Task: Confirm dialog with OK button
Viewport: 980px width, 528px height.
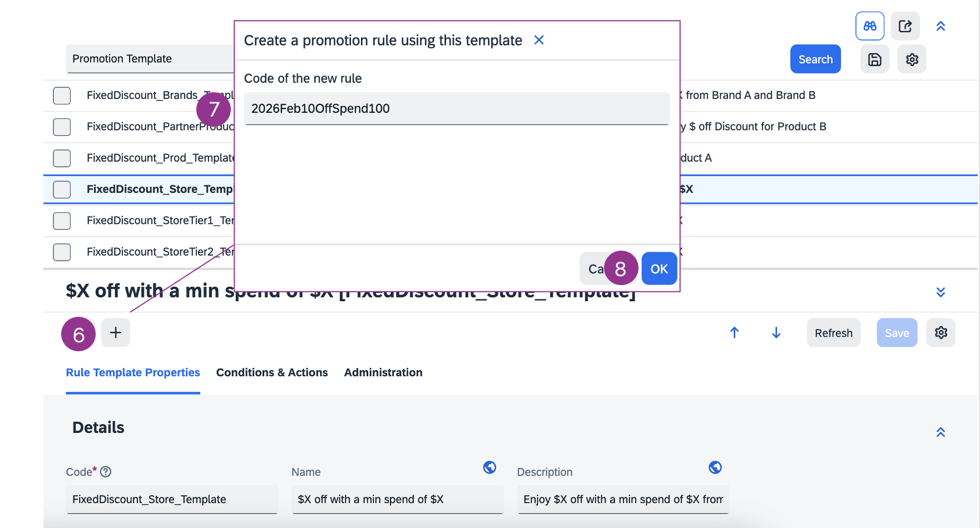Action: (x=659, y=269)
